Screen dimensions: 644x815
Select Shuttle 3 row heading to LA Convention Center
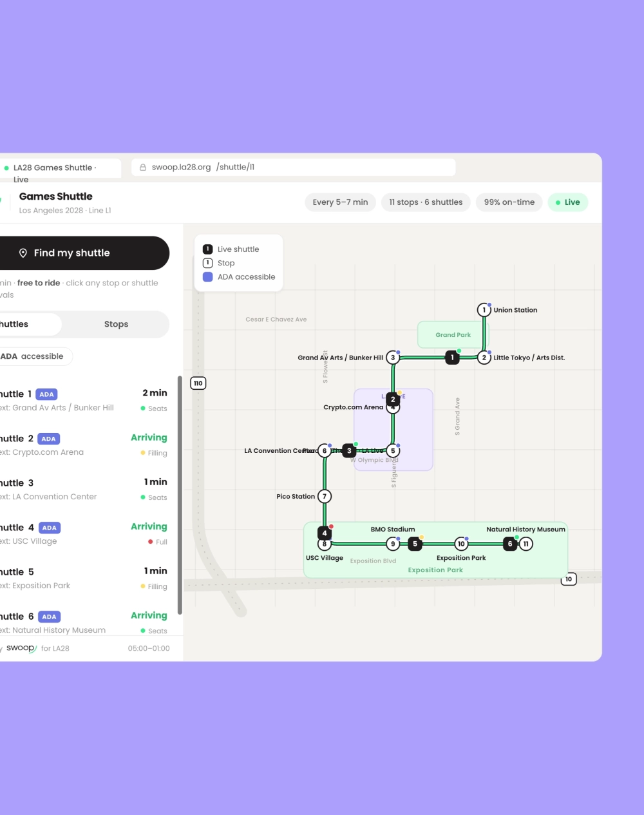click(x=84, y=489)
